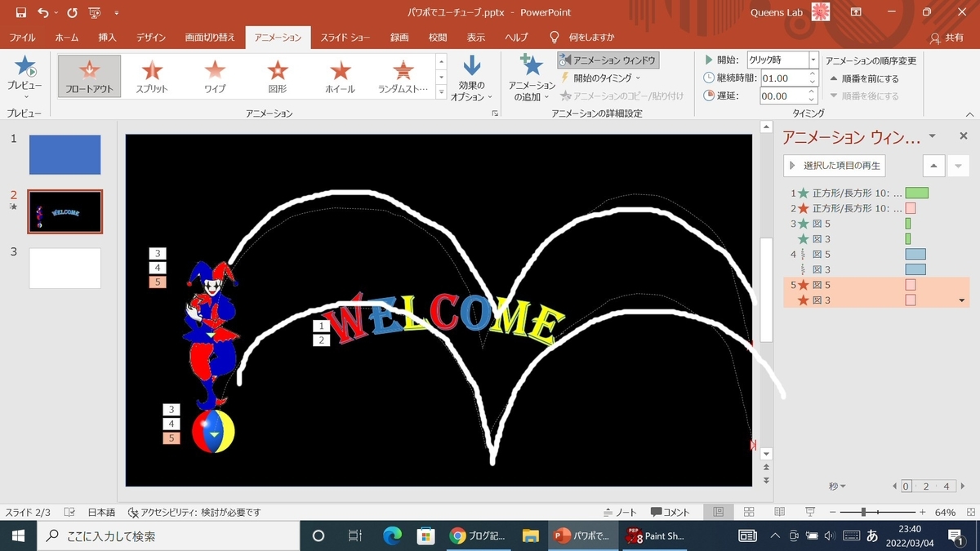Select the ワイプ animation effect

tap(215, 76)
